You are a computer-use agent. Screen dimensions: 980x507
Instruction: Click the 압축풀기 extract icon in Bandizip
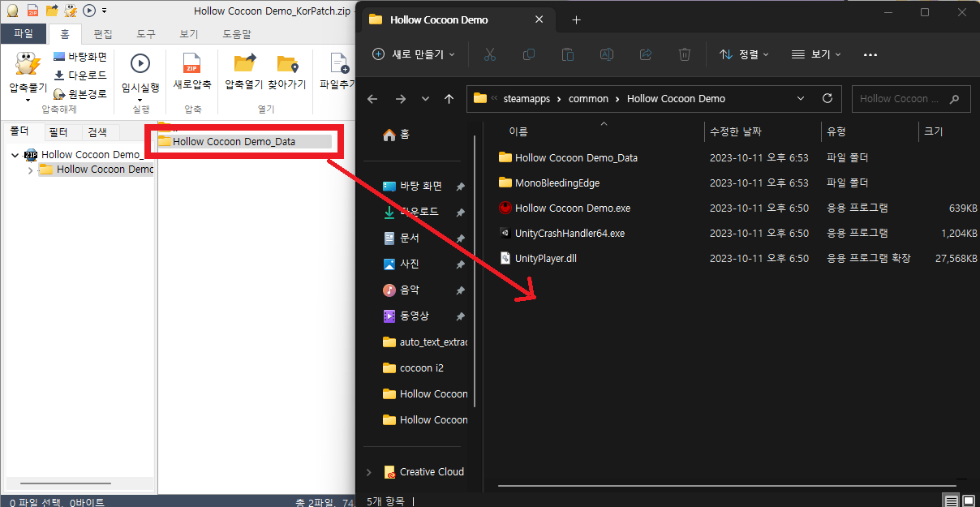tap(28, 63)
